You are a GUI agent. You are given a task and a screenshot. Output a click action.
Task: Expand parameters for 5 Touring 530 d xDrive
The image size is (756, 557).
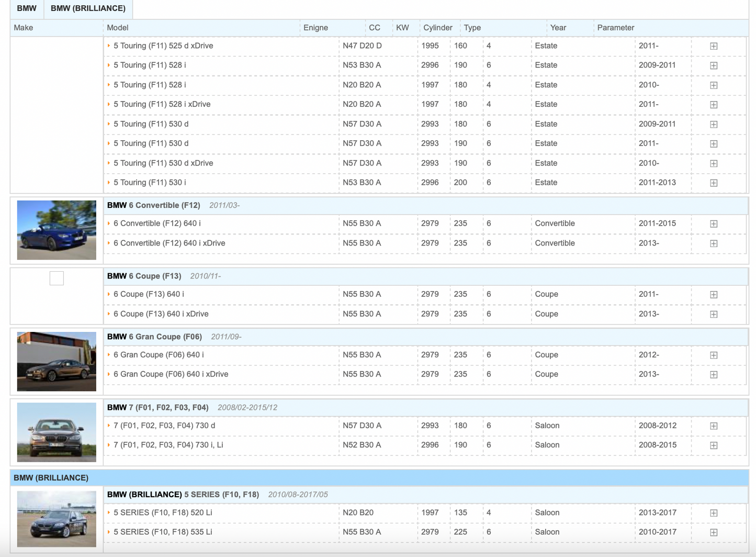(x=714, y=163)
